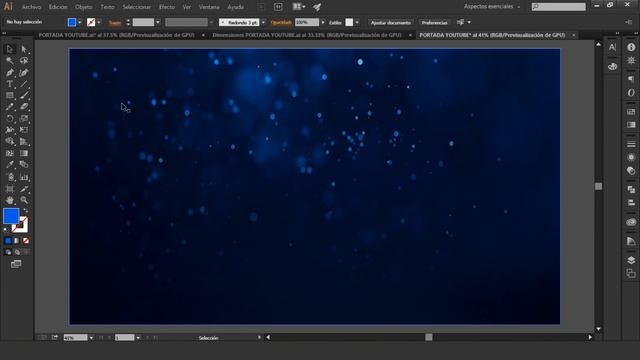Open 'Aspectos esenciales' workspace dropdown
Screen dimensions: 640x360
click(x=492, y=7)
